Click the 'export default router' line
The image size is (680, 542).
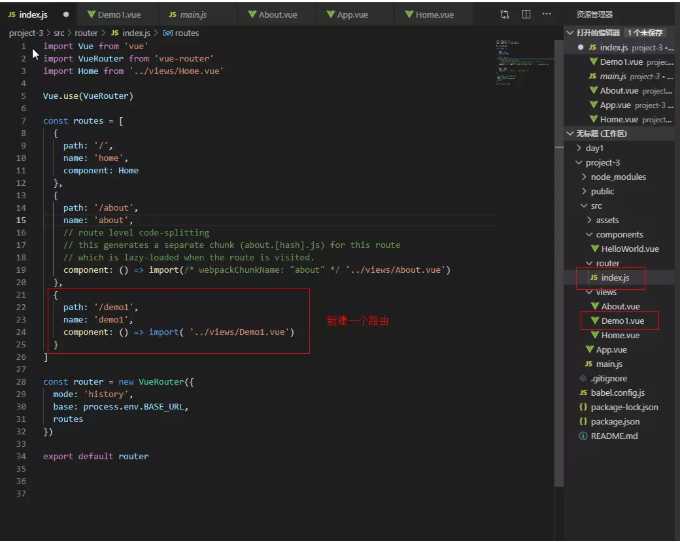pos(95,456)
